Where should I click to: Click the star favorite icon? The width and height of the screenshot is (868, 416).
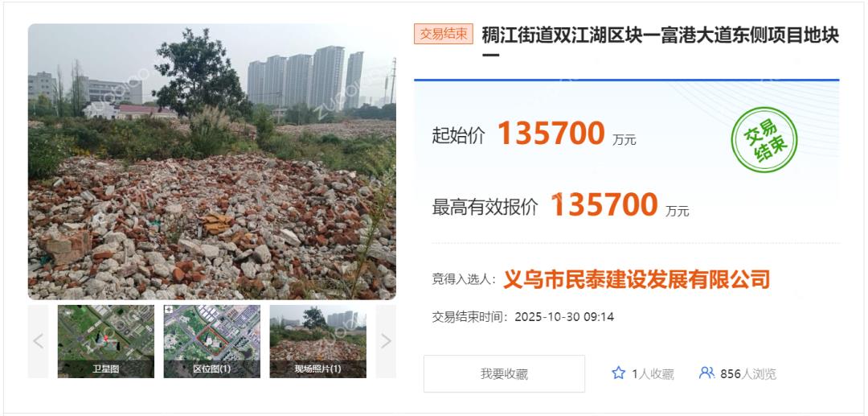coord(618,373)
